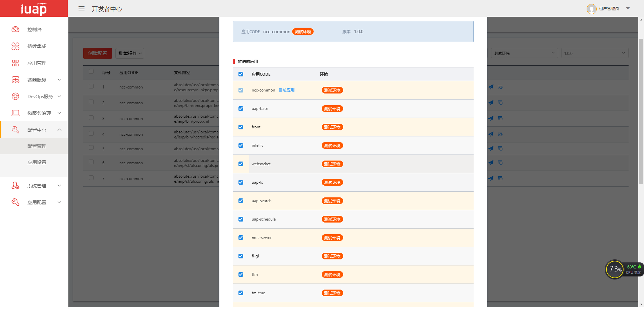This screenshot has height=309, width=644.
Task: Click the history list icon for row 1
Action: pos(500,87)
